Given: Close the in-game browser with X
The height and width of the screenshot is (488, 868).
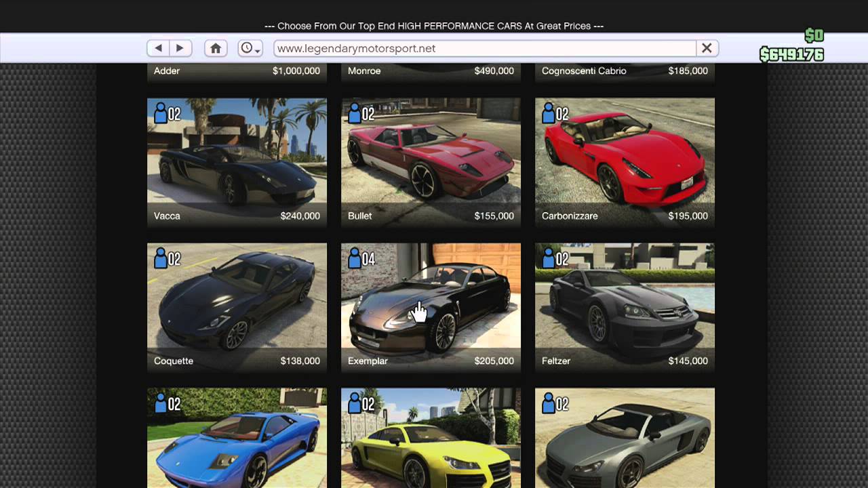Looking at the screenshot, I should pos(707,48).
